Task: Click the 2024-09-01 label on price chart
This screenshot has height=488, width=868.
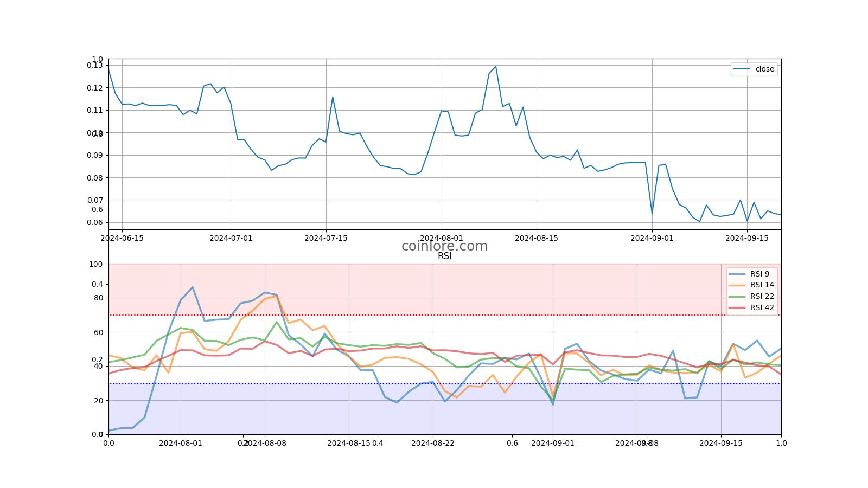Action: (x=652, y=237)
